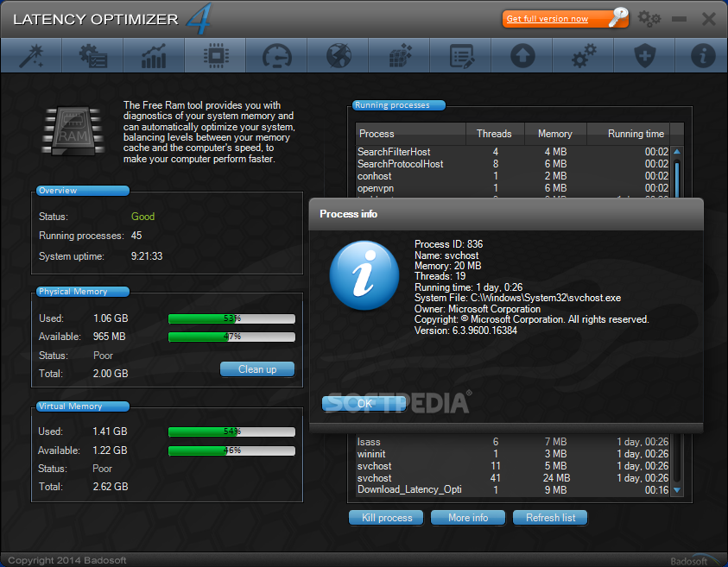Select the CPU chip Free Ram tool
This screenshot has width=728, height=567.
215,56
